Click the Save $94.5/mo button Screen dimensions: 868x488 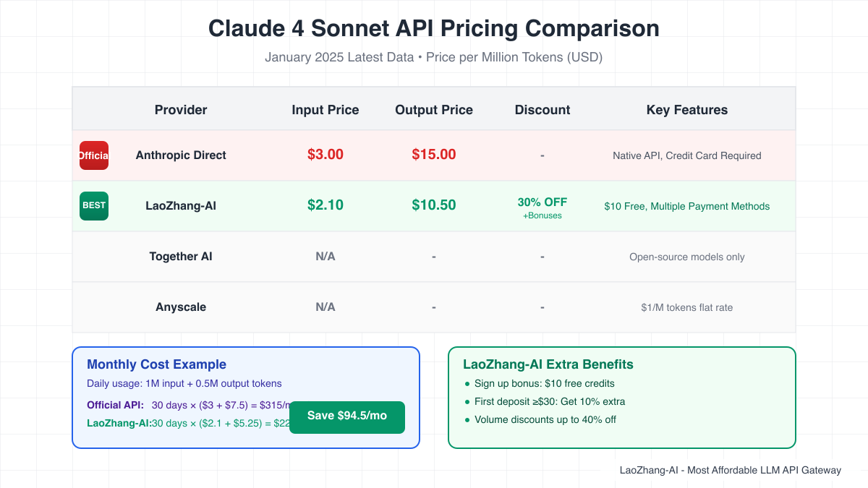tap(347, 416)
